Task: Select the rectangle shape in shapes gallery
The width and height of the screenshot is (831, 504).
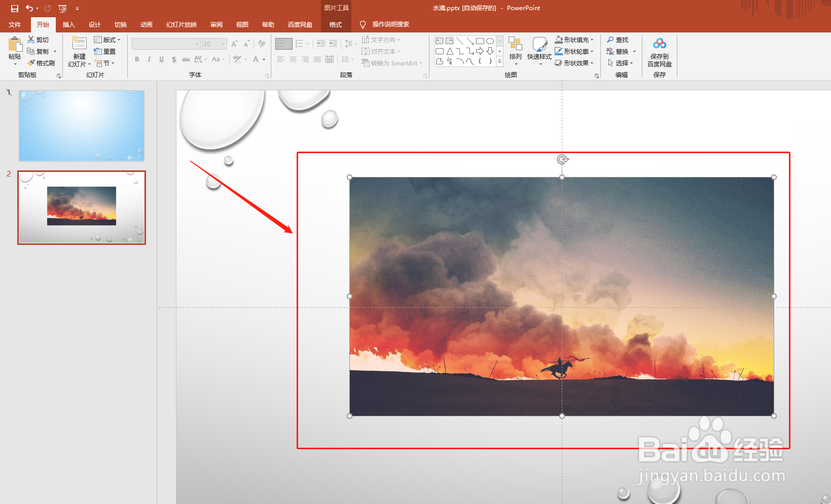Action: click(480, 41)
